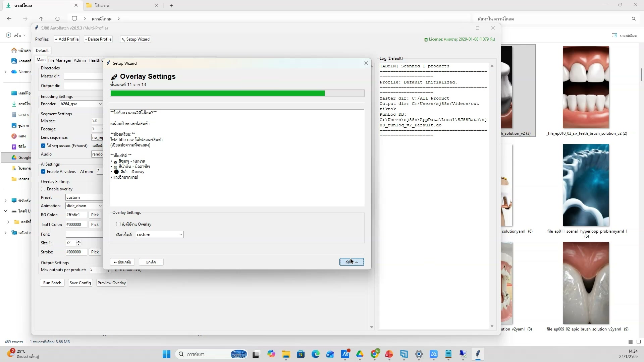Screen dimensions: 644x362
Task: Open the style dropdown showing custom
Action: tap(160, 235)
